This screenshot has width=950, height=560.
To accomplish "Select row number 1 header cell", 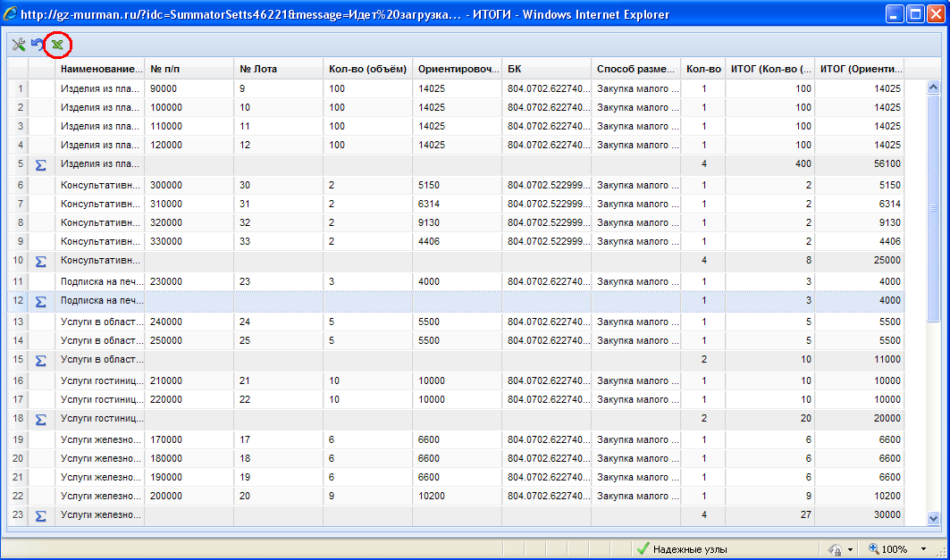I will pyautogui.click(x=19, y=88).
